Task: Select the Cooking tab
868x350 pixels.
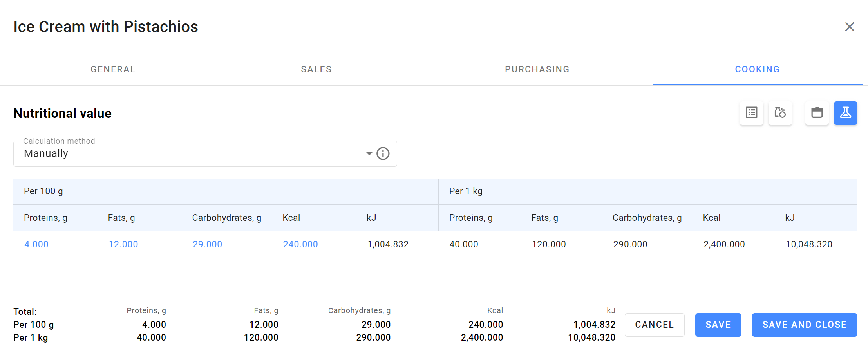Action: click(x=757, y=69)
